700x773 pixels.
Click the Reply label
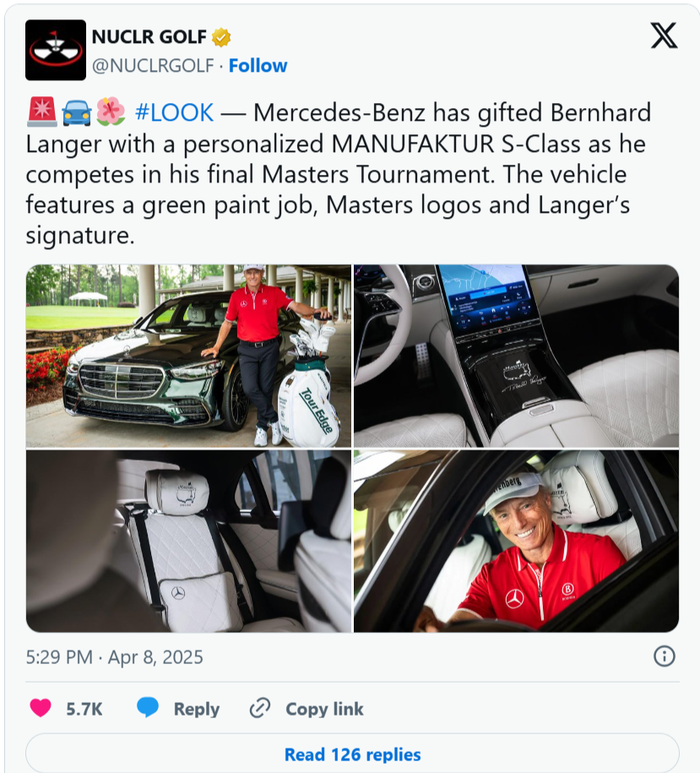197,709
